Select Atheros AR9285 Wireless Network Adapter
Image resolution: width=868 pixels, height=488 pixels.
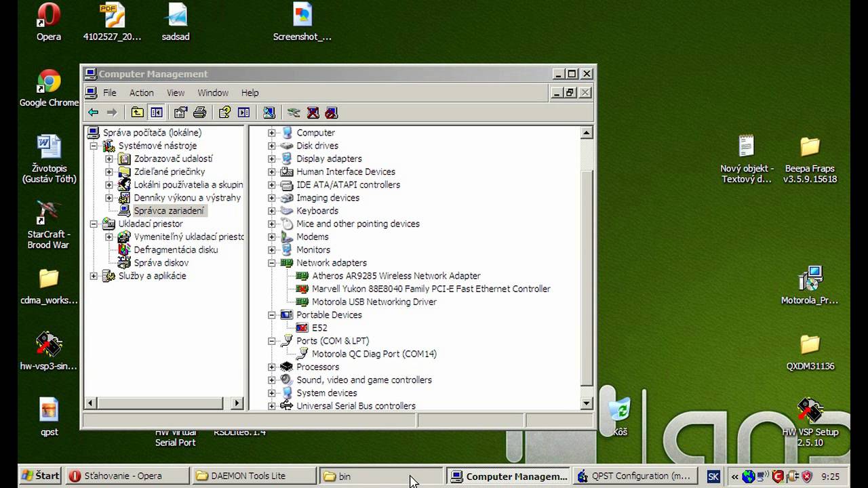coord(396,276)
